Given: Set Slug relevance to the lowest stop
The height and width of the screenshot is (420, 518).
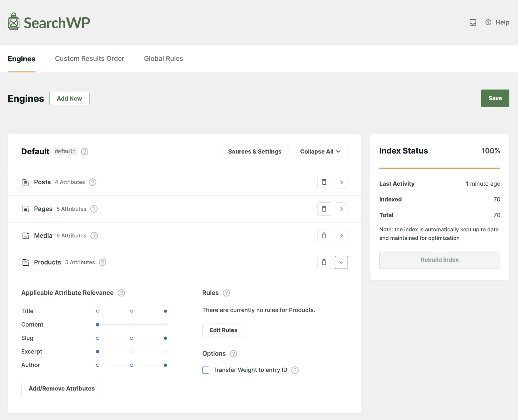Looking at the screenshot, I should [x=98, y=338].
